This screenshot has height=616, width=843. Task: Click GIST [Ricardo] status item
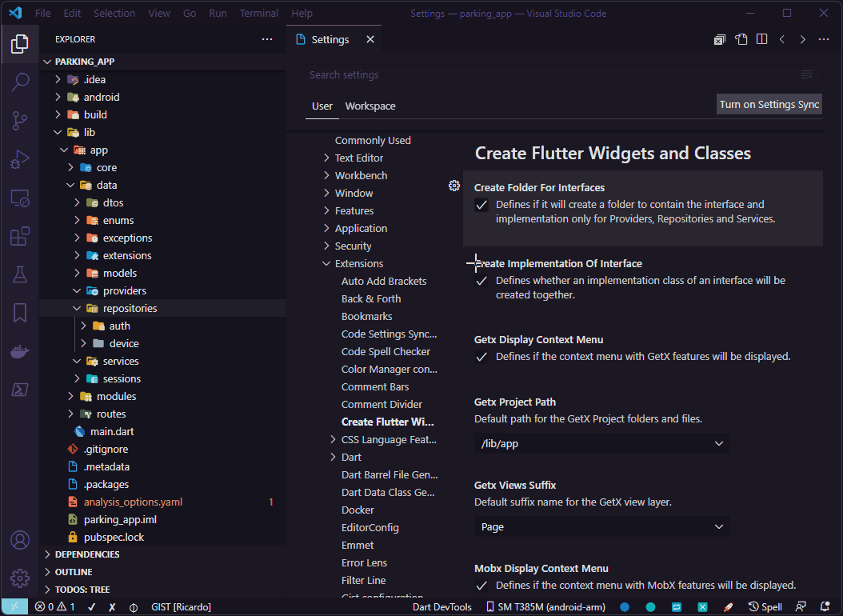[182, 607]
